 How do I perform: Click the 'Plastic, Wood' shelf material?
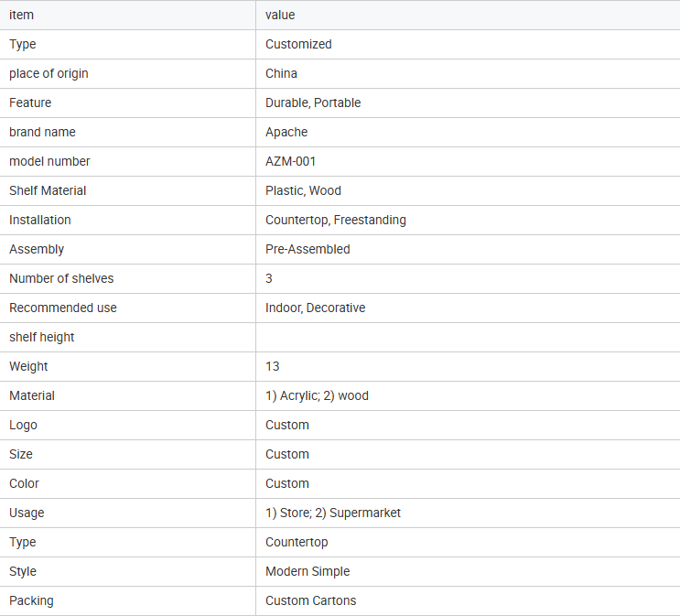point(303,190)
